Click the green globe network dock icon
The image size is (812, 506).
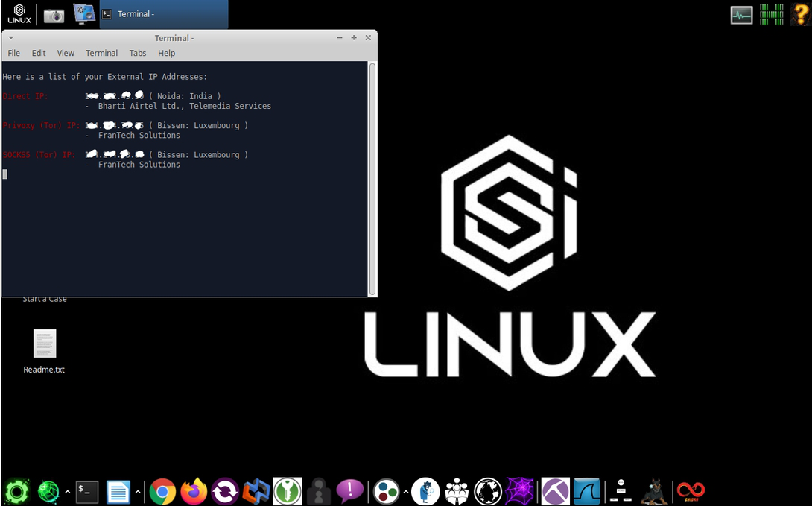point(48,492)
